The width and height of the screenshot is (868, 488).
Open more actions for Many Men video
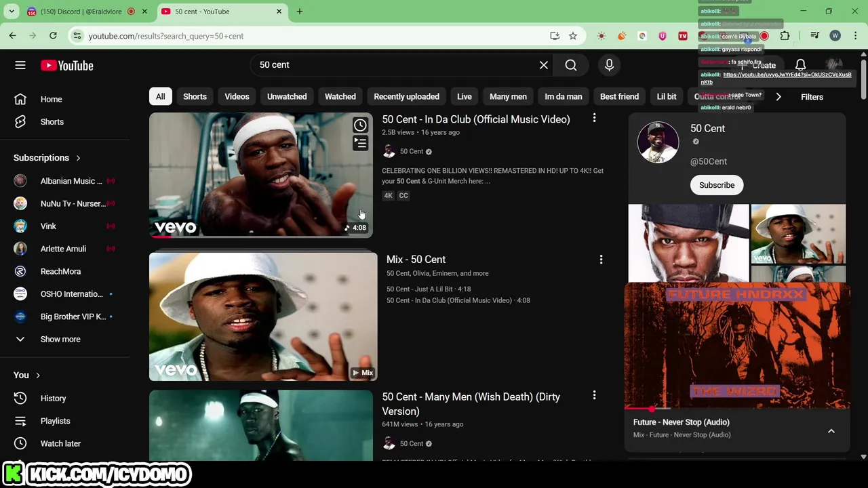(594, 395)
